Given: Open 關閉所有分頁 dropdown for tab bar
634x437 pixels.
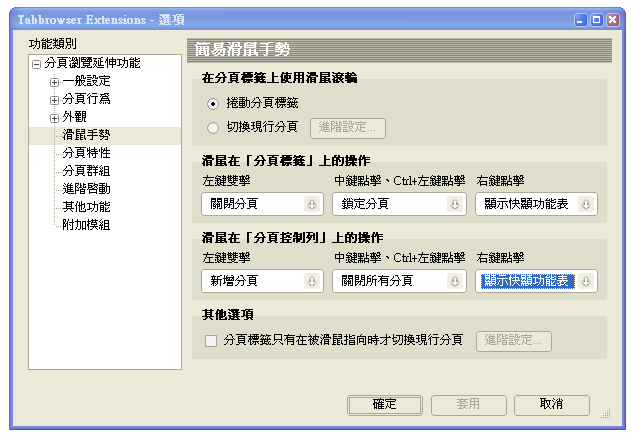Looking at the screenshot, I should tap(399, 281).
